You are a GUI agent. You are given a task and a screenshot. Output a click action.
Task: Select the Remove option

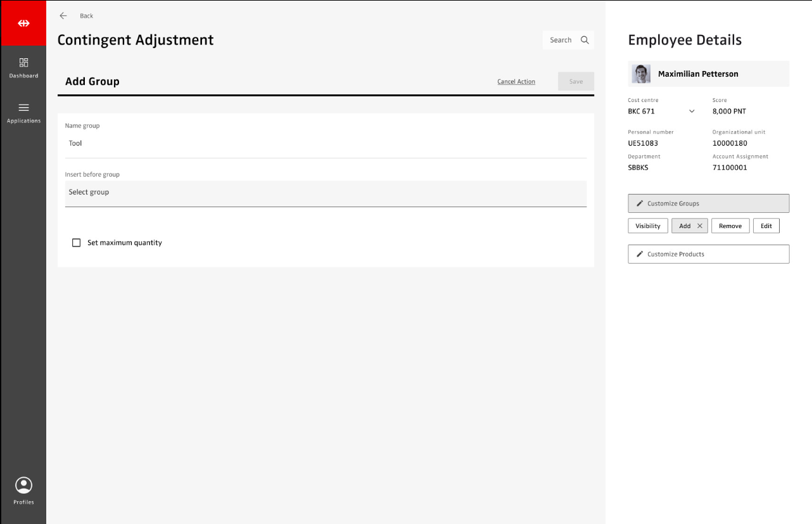[730, 226]
